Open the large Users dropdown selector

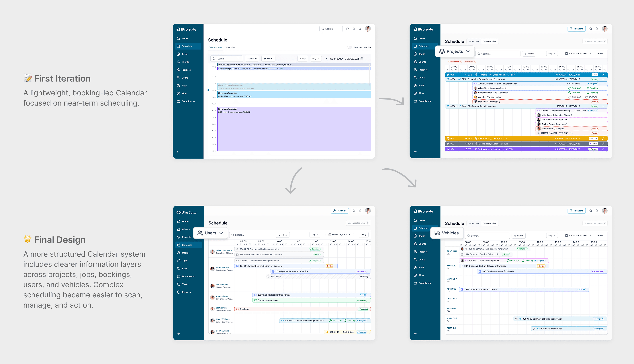210,233
